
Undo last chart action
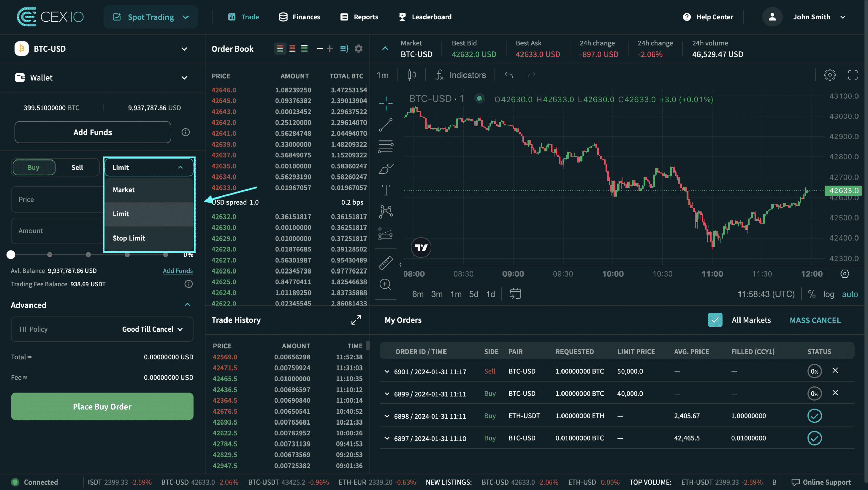coord(508,75)
